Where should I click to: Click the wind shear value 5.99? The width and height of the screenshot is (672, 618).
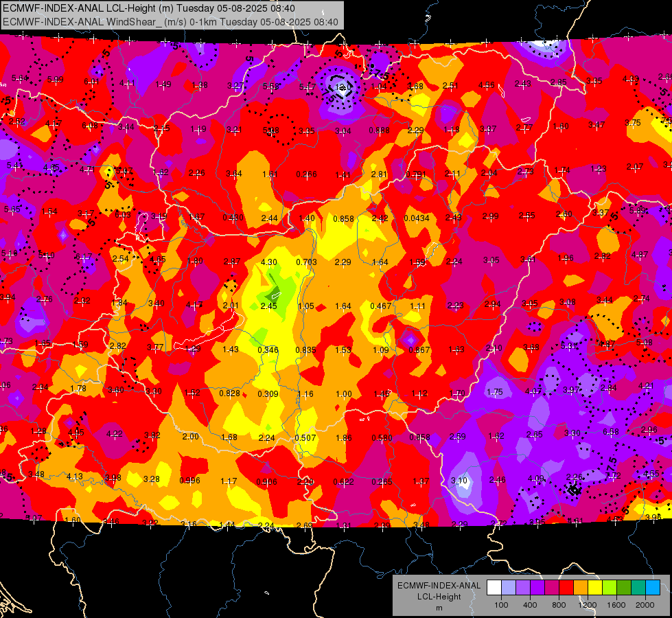[56, 80]
